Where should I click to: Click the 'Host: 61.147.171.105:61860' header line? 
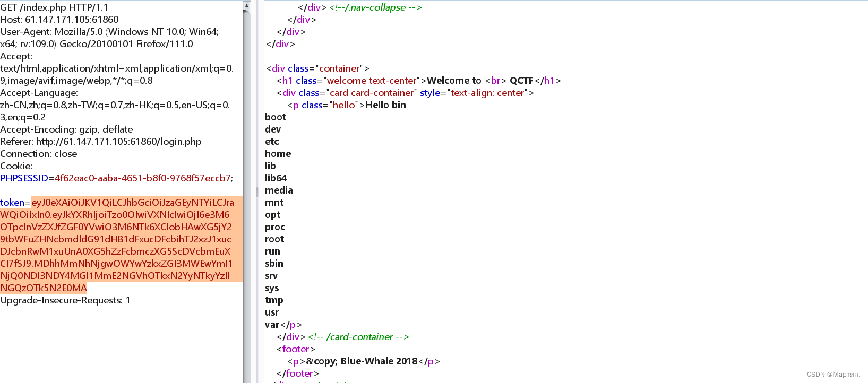point(59,20)
